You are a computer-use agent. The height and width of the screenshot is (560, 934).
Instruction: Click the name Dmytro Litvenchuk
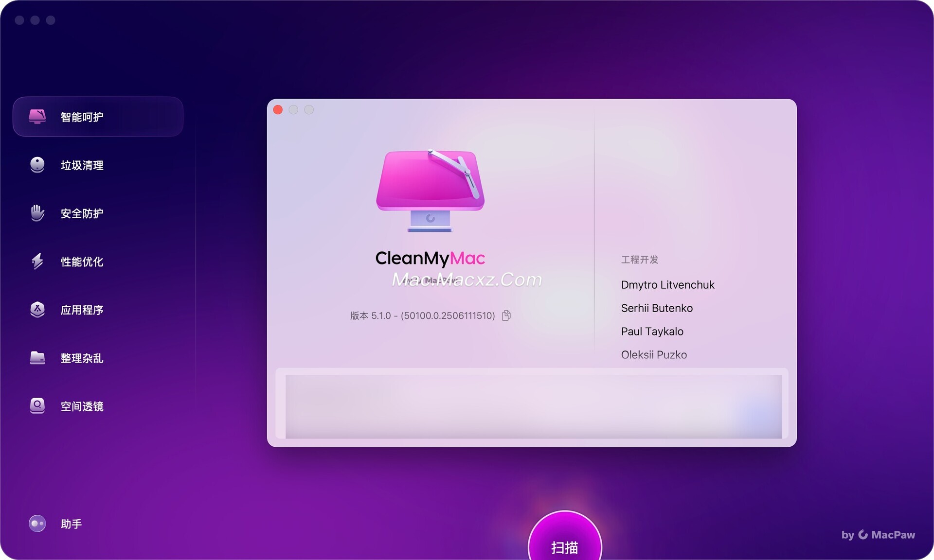667,284
